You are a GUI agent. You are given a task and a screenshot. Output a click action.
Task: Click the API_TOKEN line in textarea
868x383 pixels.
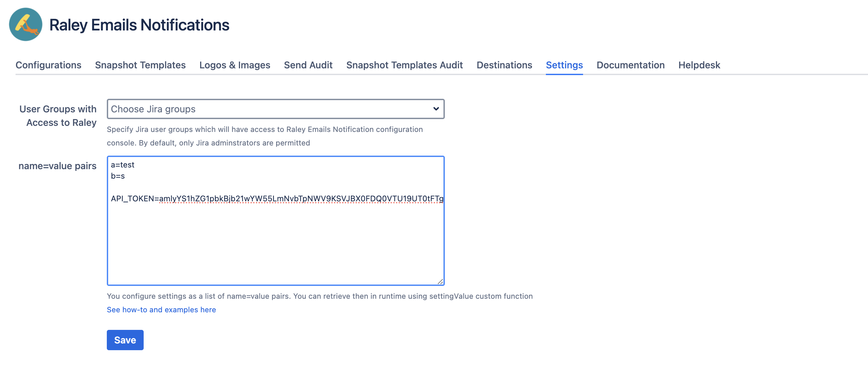point(277,199)
